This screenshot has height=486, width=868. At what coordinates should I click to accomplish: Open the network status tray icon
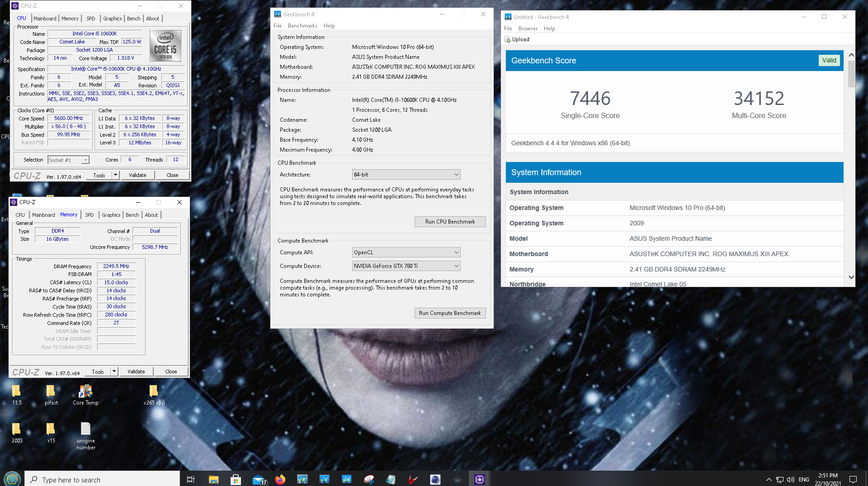click(780, 480)
